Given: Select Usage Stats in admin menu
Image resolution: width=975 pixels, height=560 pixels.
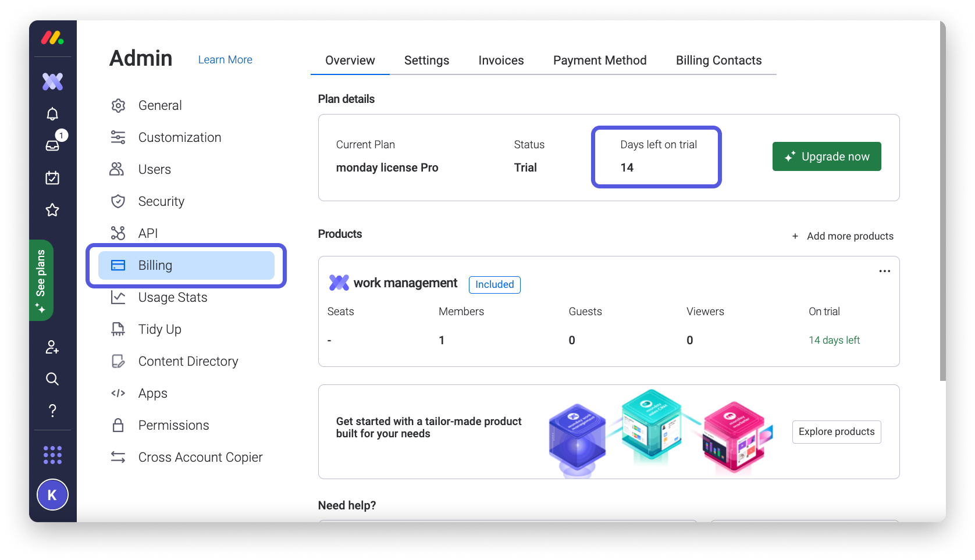Looking at the screenshot, I should tap(173, 298).
